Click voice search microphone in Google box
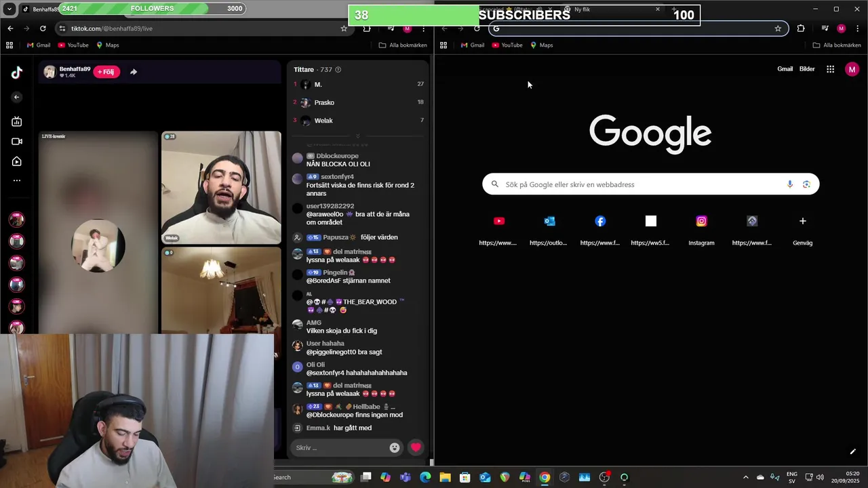The height and width of the screenshot is (488, 868). point(790,184)
